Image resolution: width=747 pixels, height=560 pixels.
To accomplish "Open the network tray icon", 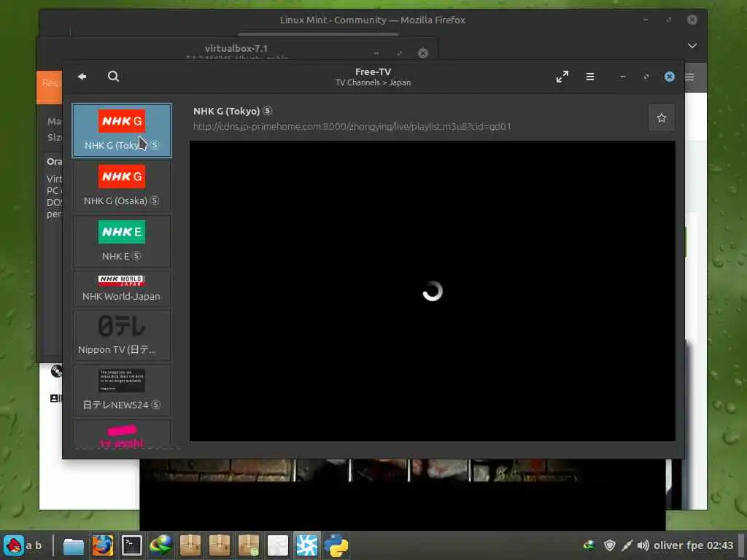I will point(589,545).
